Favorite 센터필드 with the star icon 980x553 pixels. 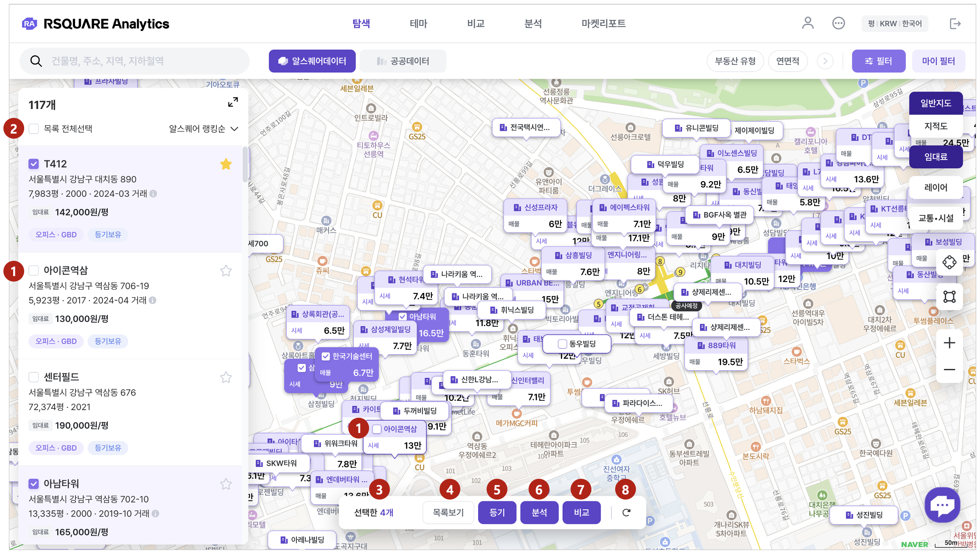pos(226,377)
